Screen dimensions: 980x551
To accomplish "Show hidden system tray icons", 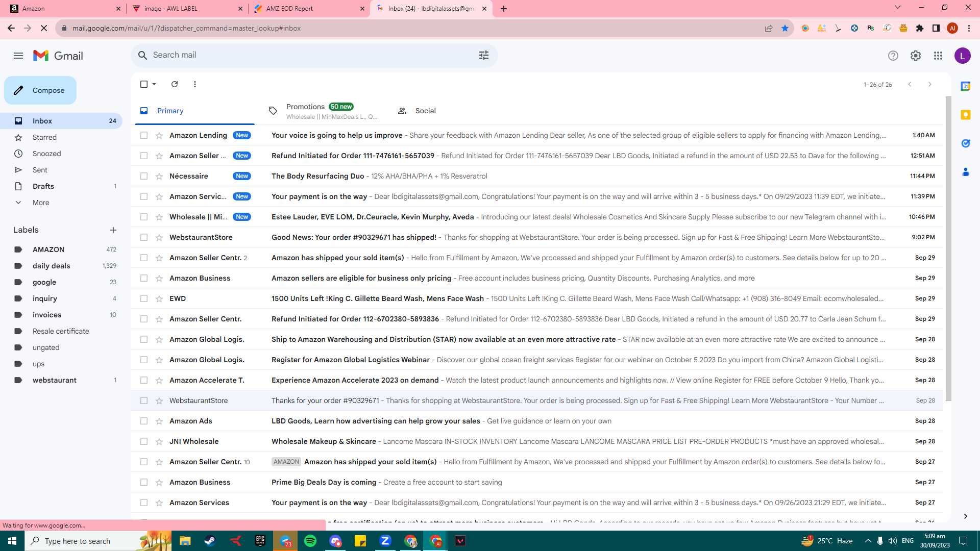I will pyautogui.click(x=868, y=541).
